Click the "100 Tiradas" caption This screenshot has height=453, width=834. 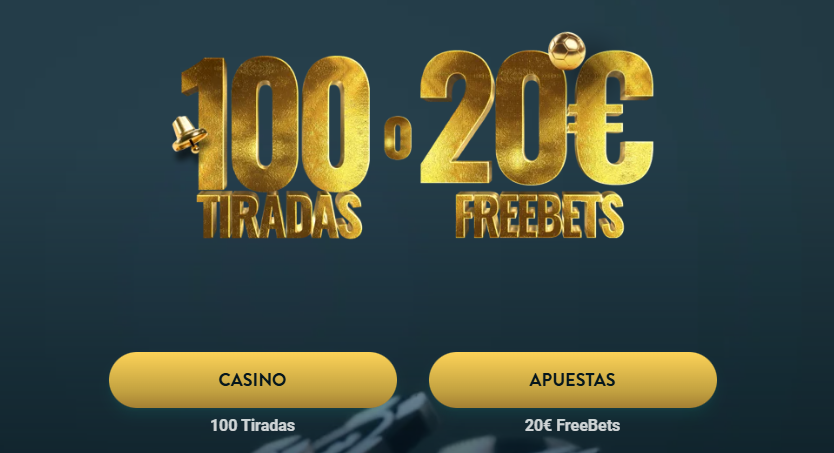[x=253, y=425]
